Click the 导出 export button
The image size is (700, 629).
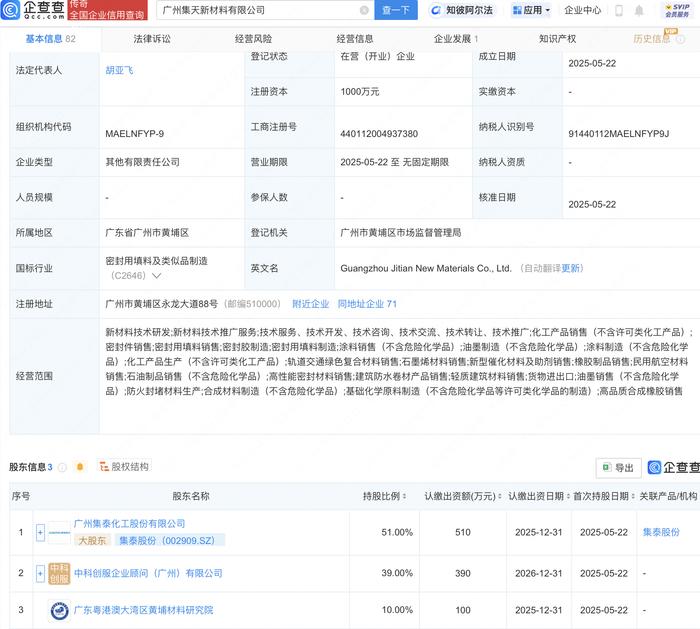(618, 467)
